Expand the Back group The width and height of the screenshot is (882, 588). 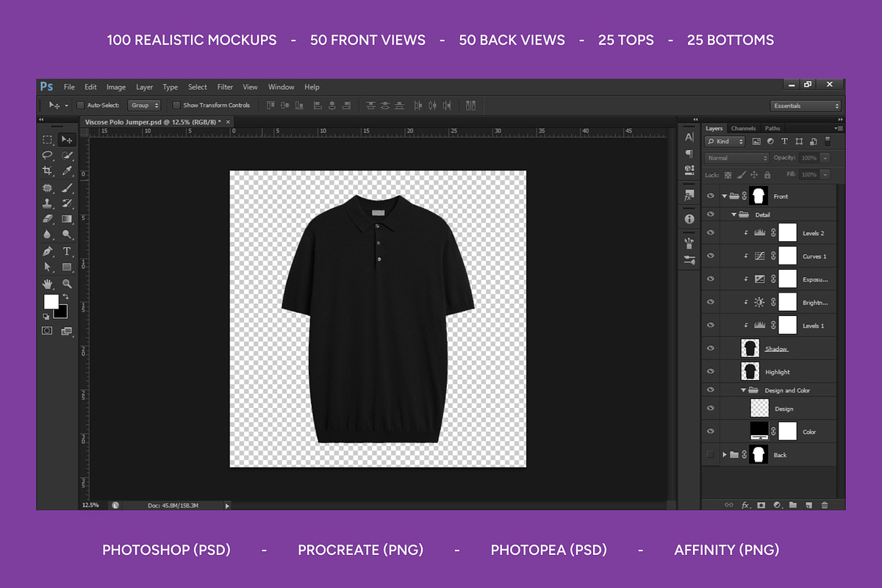click(725, 454)
